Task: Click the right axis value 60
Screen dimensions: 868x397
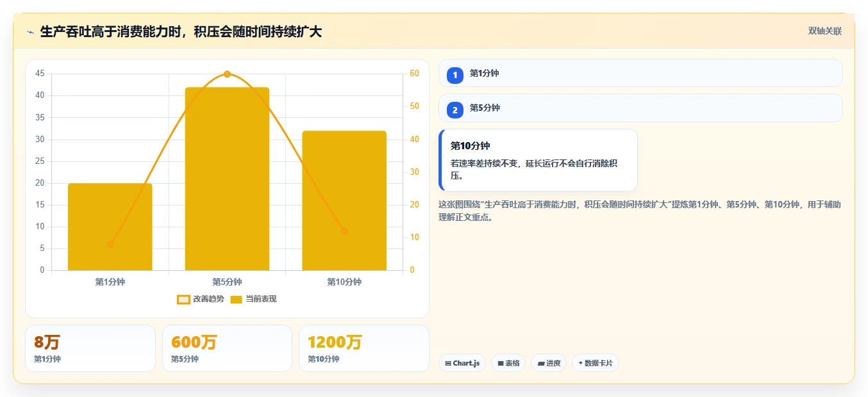Action: point(414,74)
